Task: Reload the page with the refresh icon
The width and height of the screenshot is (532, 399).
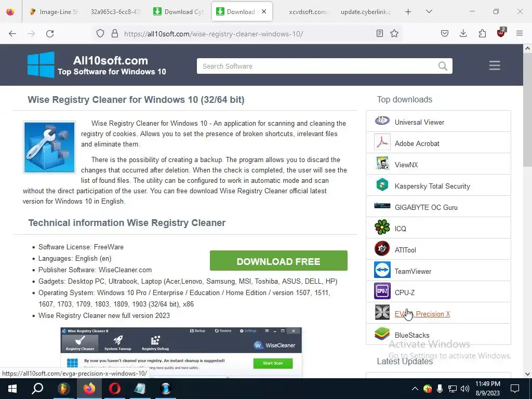Action: [50, 34]
